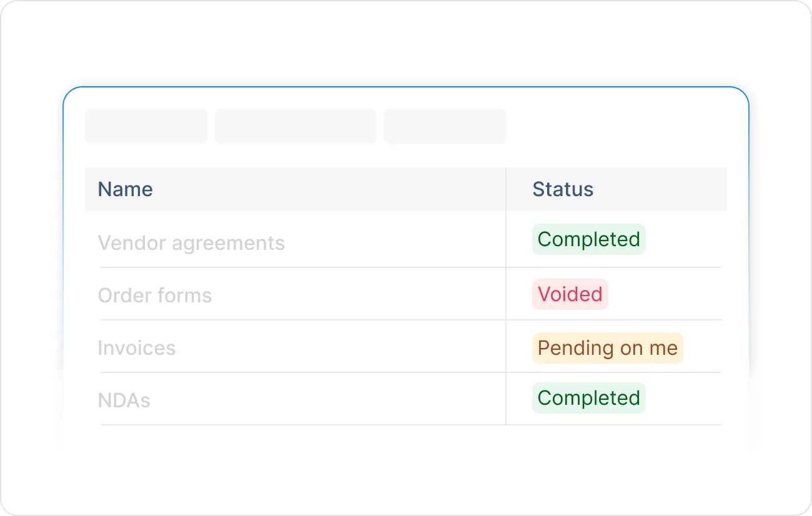Click the Invoices name text

(x=136, y=347)
